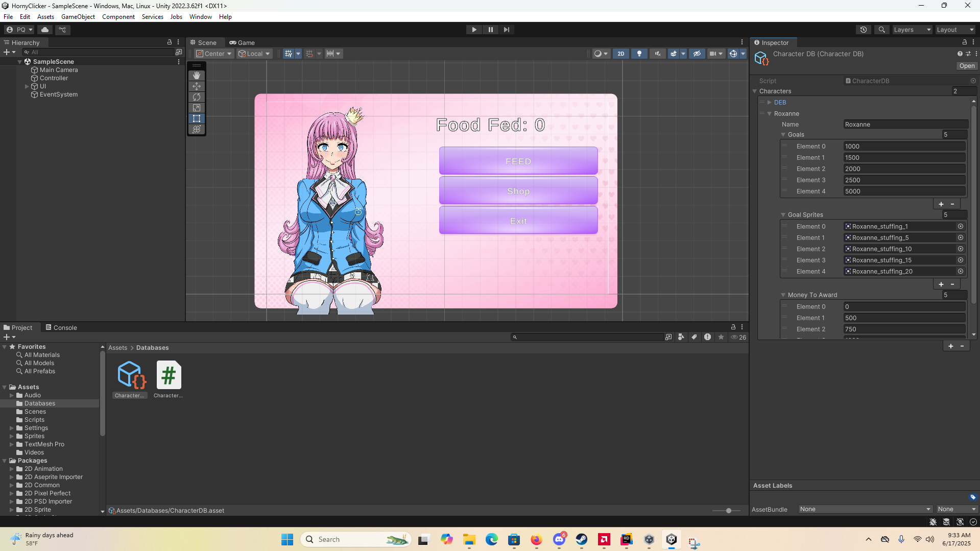980x551 pixels.
Task: Open Undo History in toolbar
Action: tap(864, 30)
